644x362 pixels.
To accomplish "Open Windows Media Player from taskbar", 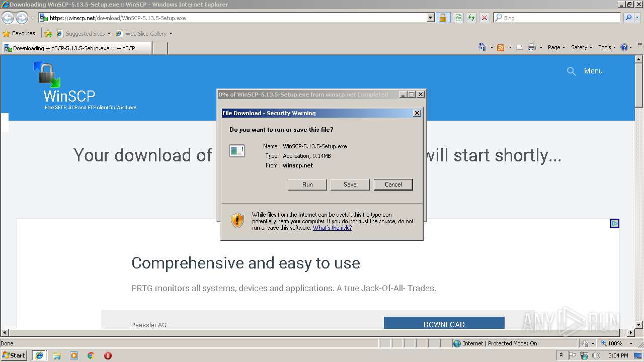I will [x=74, y=355].
